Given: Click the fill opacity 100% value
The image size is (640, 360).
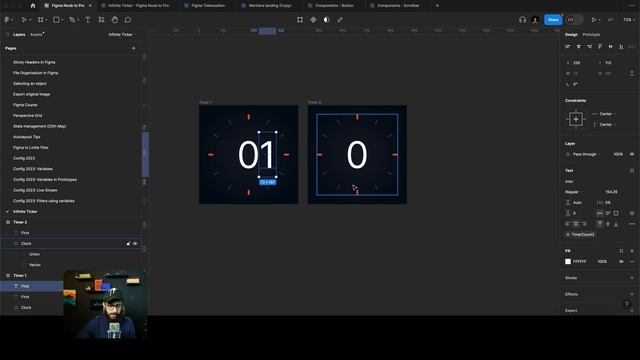Looking at the screenshot, I should [602, 262].
